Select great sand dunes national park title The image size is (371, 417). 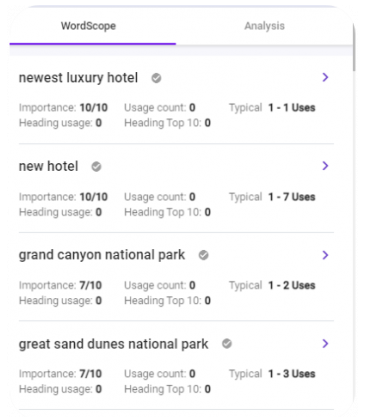(x=113, y=344)
